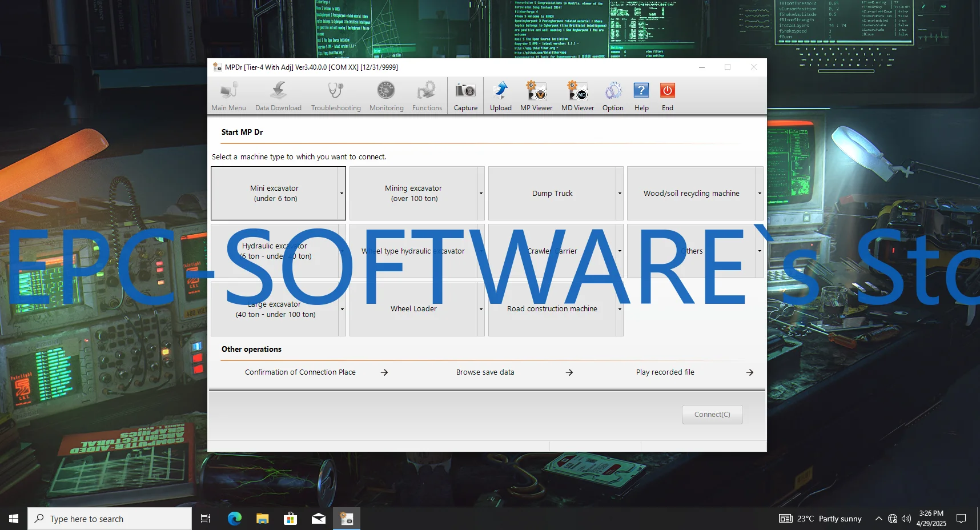This screenshot has height=530, width=980.
Task: Expand the Mini excavator dropdown arrow
Action: 342,194
